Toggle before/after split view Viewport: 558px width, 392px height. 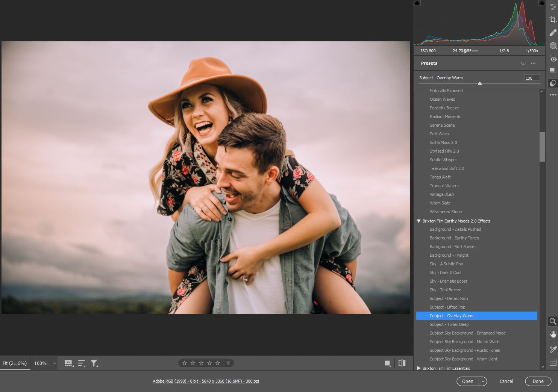402,363
